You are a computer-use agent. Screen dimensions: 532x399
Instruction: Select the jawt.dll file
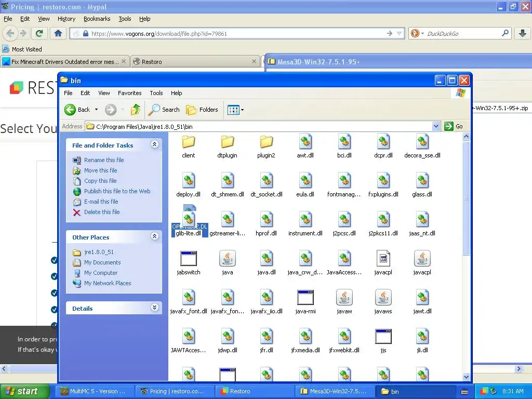422,302
